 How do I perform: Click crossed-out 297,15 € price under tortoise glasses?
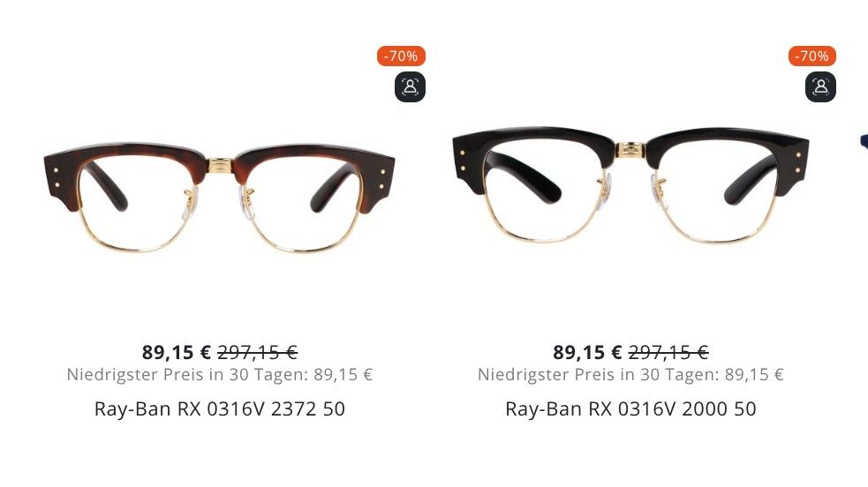pyautogui.click(x=258, y=352)
